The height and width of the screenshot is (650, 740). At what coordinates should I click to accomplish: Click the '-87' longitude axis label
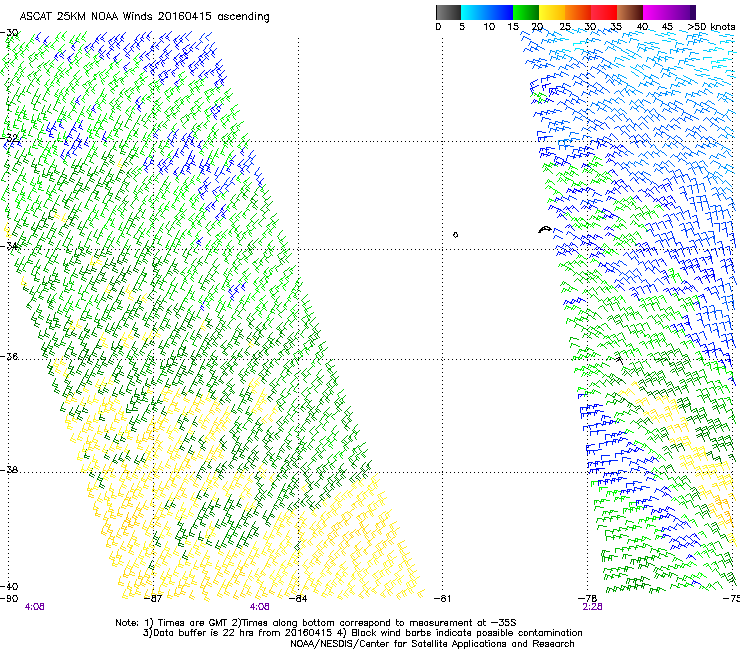[152, 599]
